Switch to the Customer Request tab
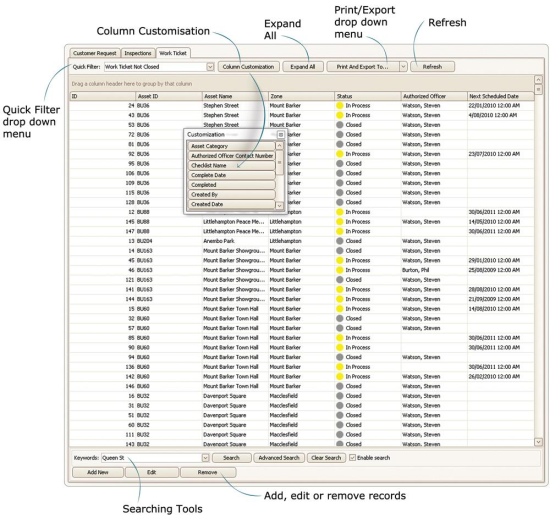This screenshot has width=550, height=518. (95, 53)
